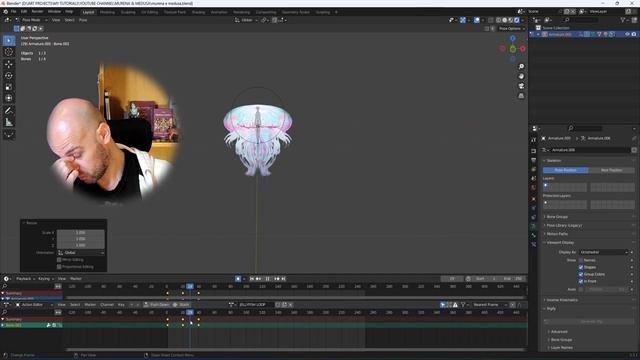
Task: Select the Rotate tool
Action: coord(9,76)
